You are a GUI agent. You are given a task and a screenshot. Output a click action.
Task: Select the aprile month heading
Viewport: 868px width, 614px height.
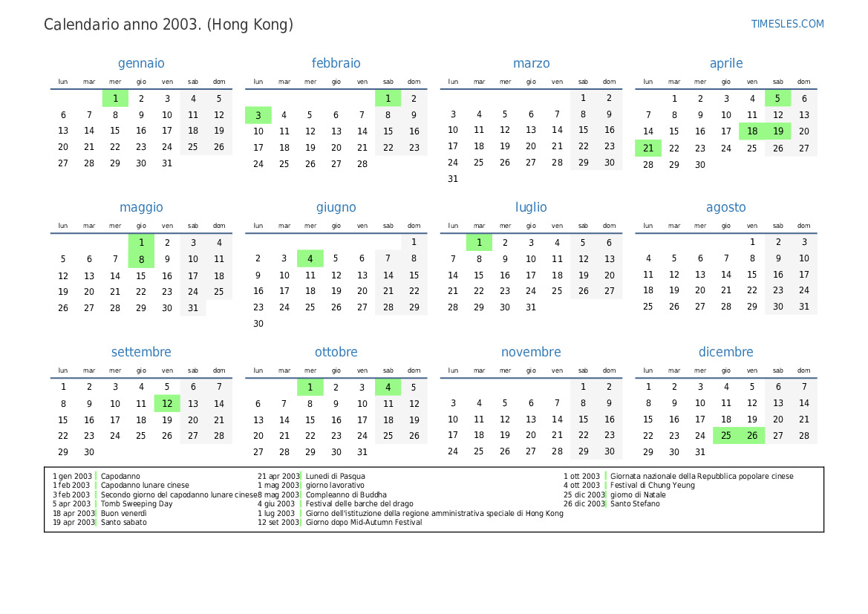[726, 63]
